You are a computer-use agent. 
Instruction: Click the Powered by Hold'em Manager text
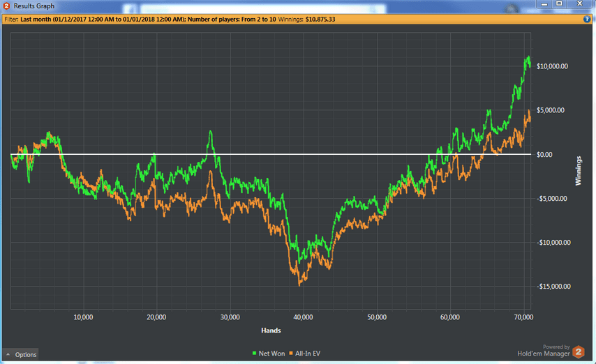(x=544, y=351)
